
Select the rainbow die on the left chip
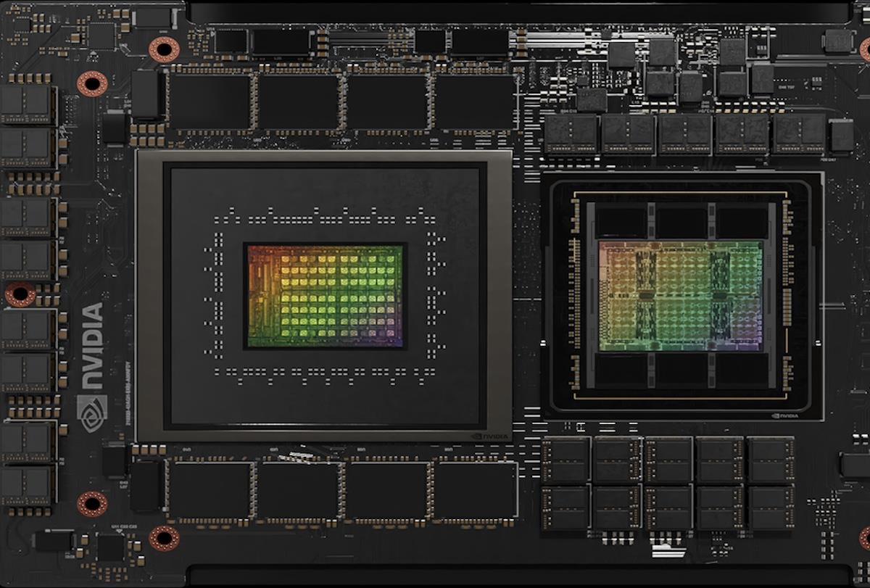pos(325,295)
